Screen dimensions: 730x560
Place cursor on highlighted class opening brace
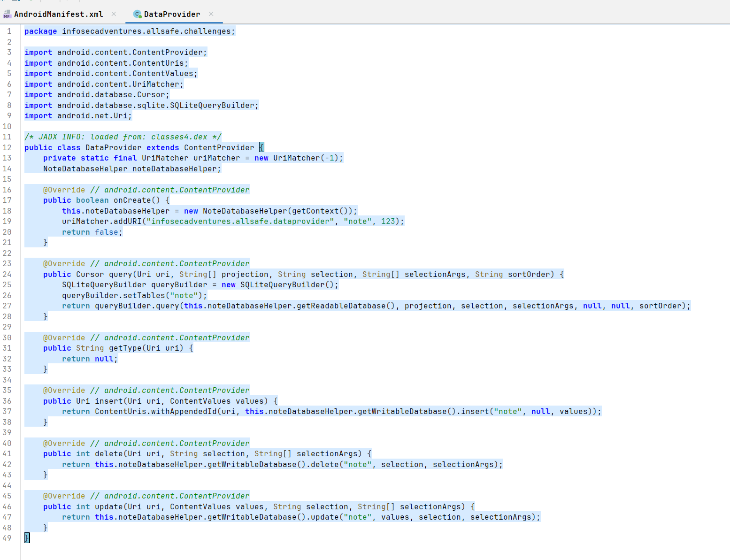click(x=261, y=147)
